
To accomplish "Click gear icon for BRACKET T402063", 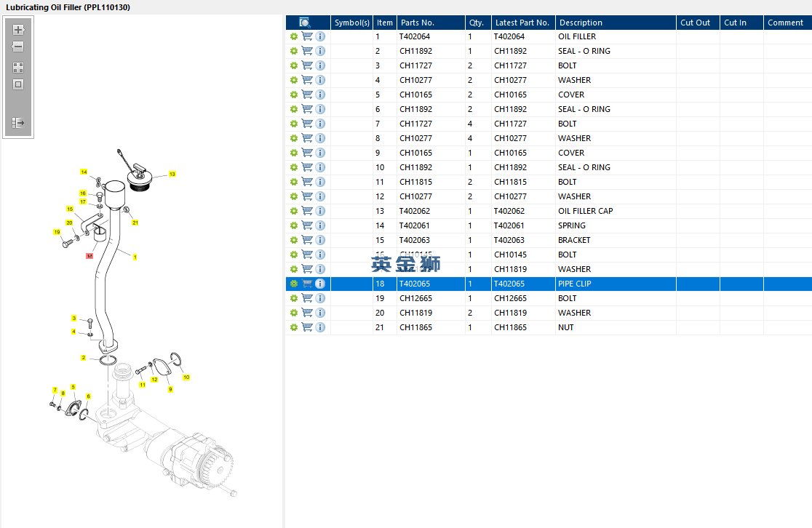I will [294, 240].
